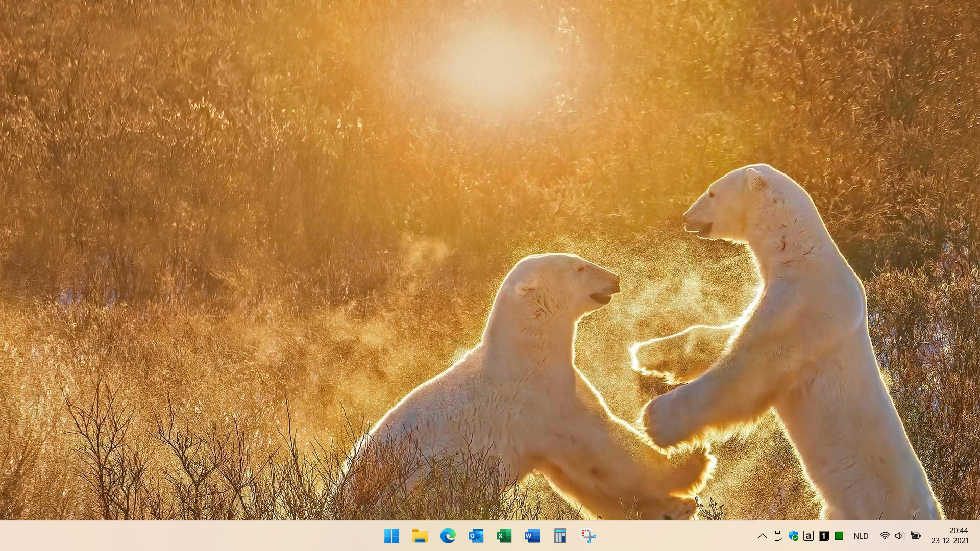Click the lowercase 'a' caps lock indicator
Screen dimensions: 980x551
(x=808, y=536)
